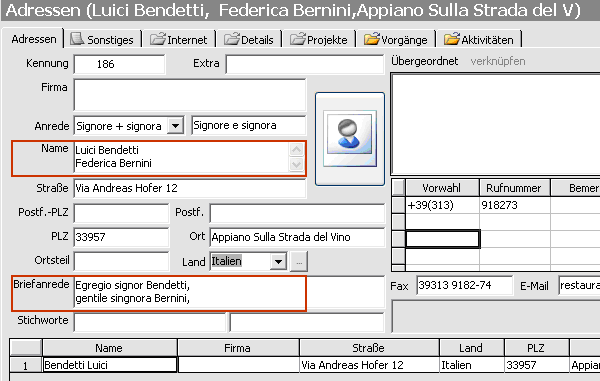Select the Vorwahl column header
Image resolution: width=600 pixels, height=381 pixels.
pyautogui.click(x=442, y=188)
